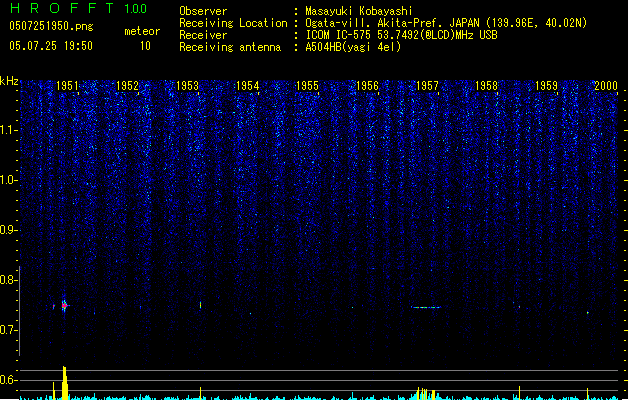Click the 1958 time marker

487,86
